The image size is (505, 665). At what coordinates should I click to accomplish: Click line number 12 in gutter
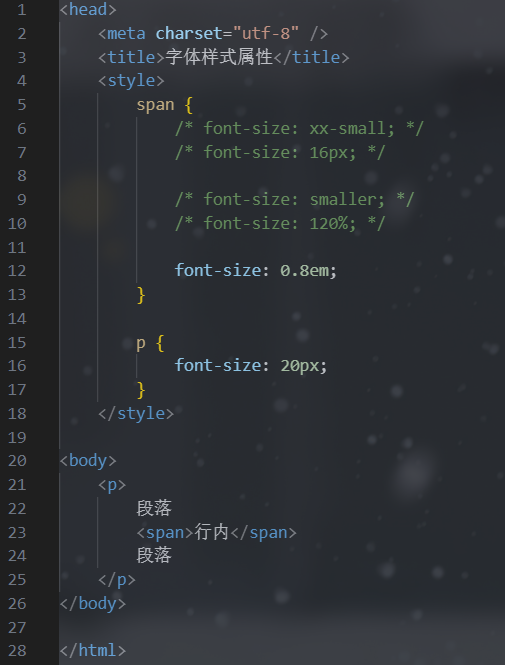coord(17,271)
